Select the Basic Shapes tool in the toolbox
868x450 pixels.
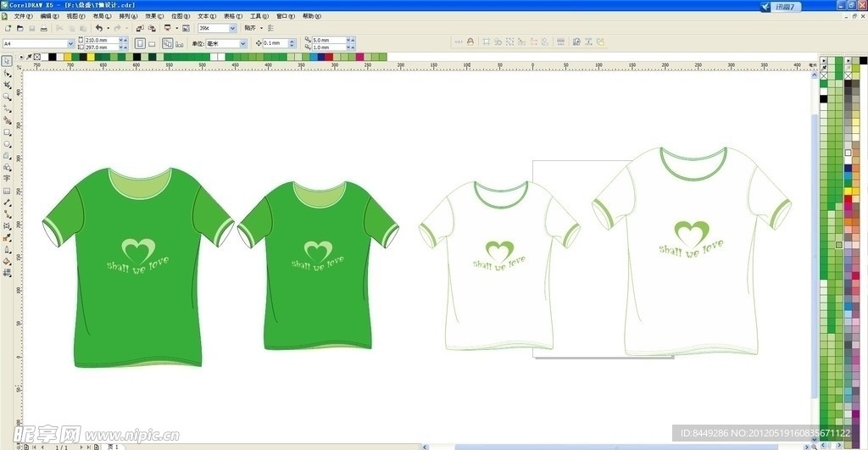pyautogui.click(x=7, y=167)
